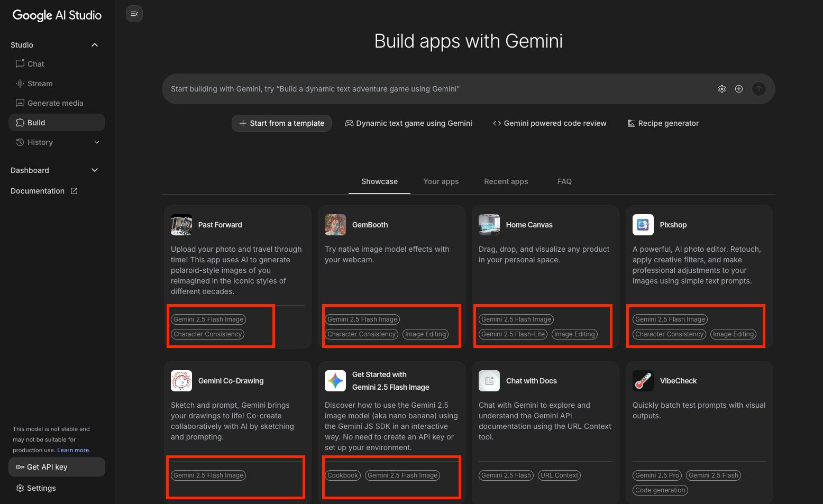Select Build in the sidebar
Image resolution: width=823 pixels, height=504 pixels.
[x=57, y=123]
